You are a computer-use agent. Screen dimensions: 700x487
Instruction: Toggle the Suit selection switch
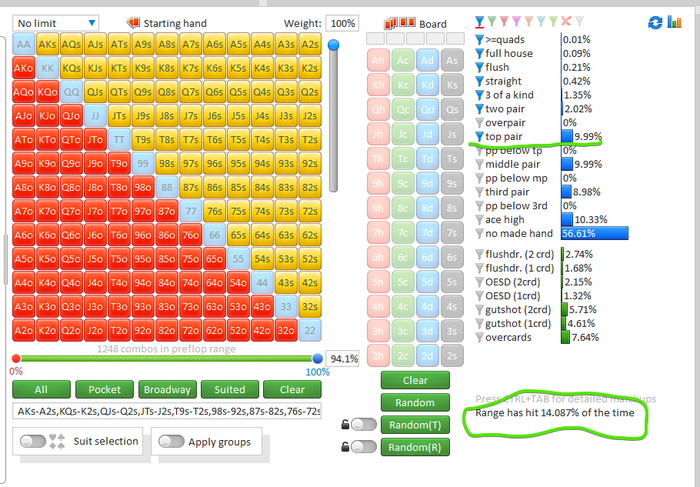pyautogui.click(x=33, y=441)
